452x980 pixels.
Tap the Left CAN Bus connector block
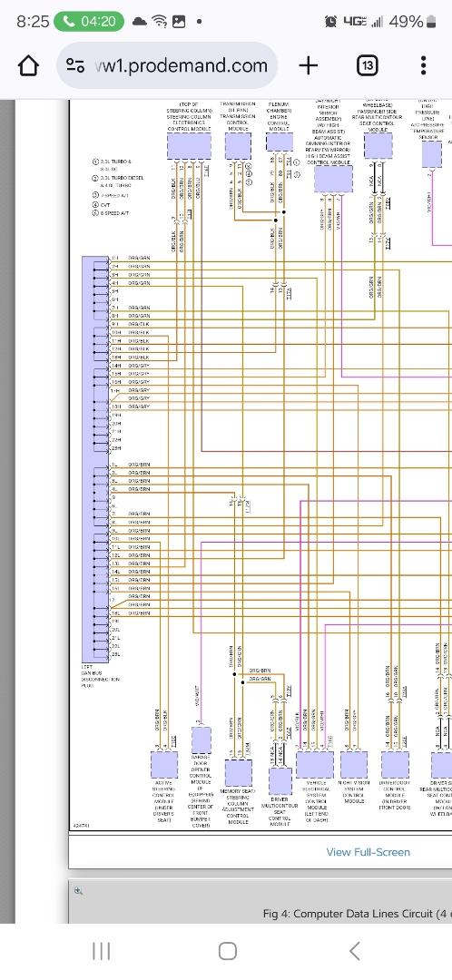[95, 459]
